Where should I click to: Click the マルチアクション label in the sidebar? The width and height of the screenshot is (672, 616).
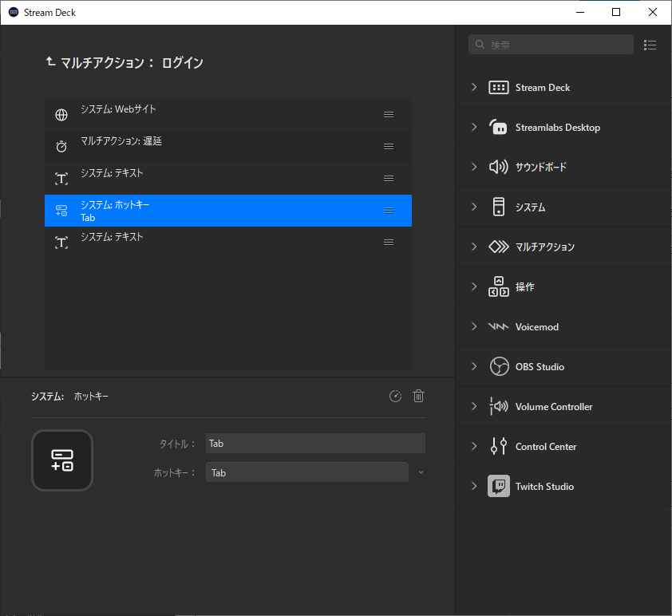click(x=545, y=247)
